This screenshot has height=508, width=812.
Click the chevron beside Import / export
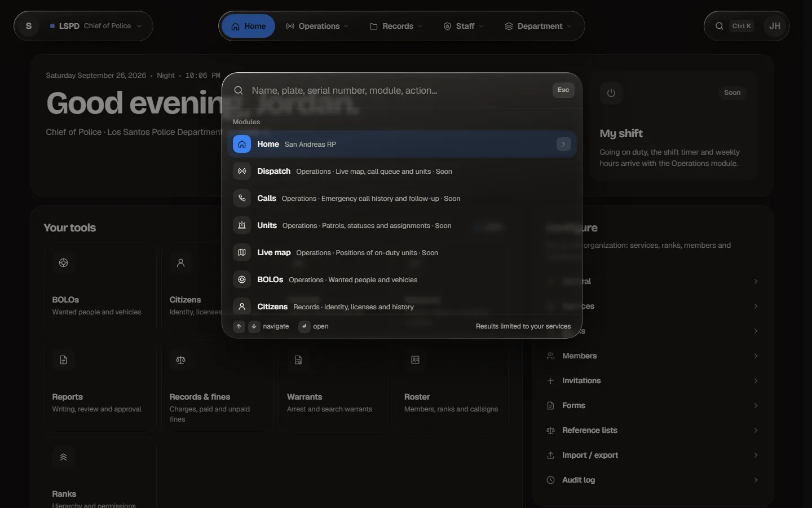[756, 455]
